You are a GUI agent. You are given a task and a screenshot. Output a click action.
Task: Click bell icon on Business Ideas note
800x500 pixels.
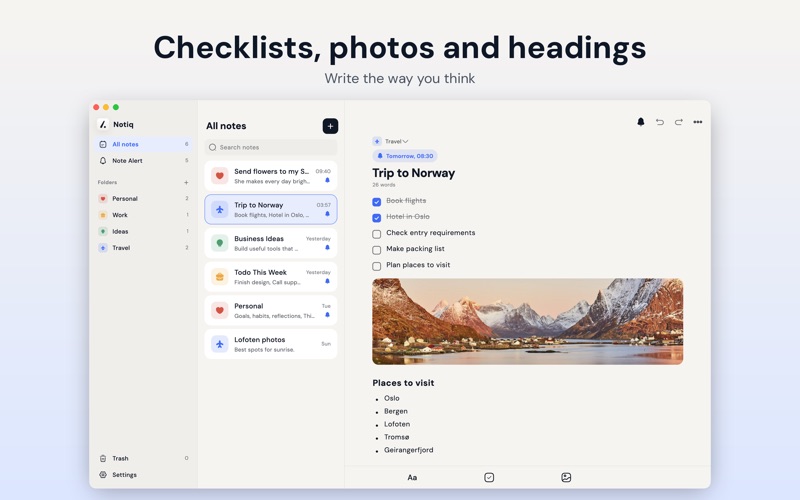328,247
